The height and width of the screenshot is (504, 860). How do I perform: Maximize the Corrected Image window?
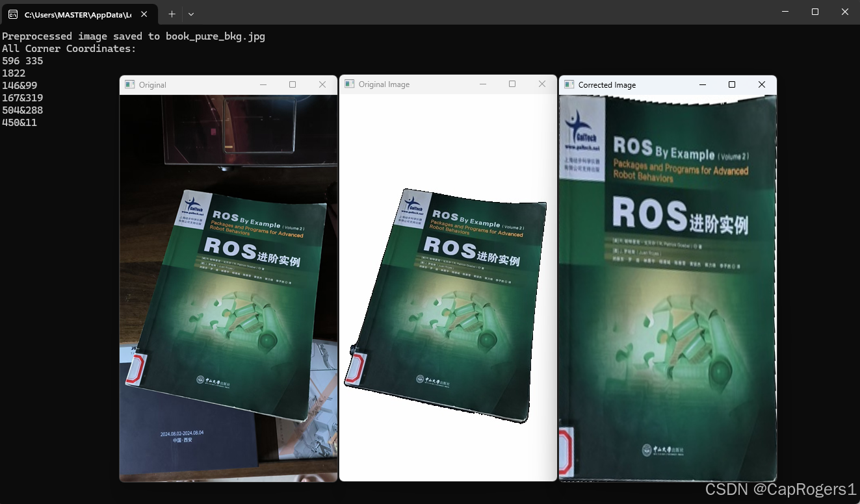click(732, 84)
